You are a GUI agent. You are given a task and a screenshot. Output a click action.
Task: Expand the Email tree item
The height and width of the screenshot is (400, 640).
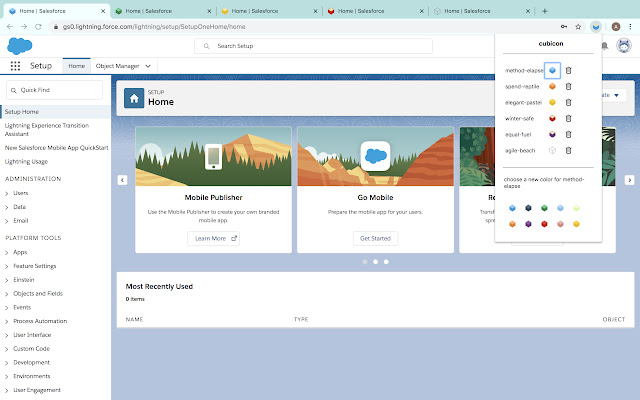click(7, 221)
